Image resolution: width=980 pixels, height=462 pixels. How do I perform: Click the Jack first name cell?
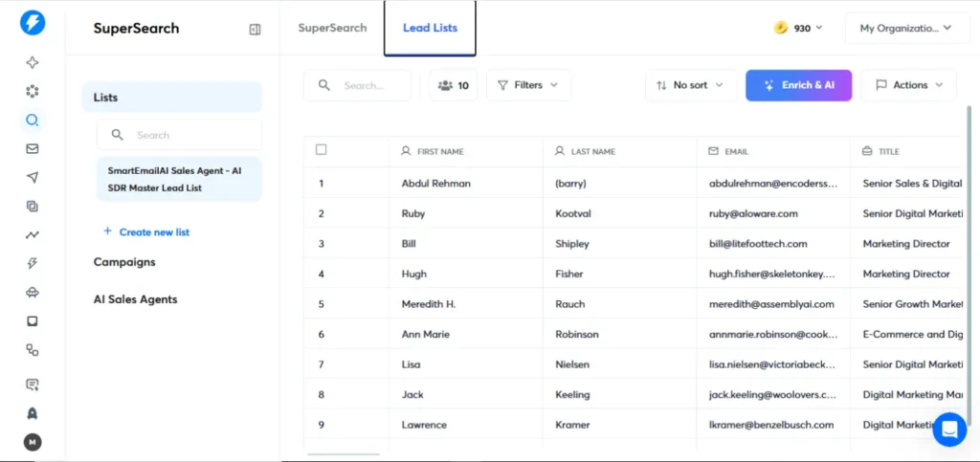pyautogui.click(x=466, y=395)
